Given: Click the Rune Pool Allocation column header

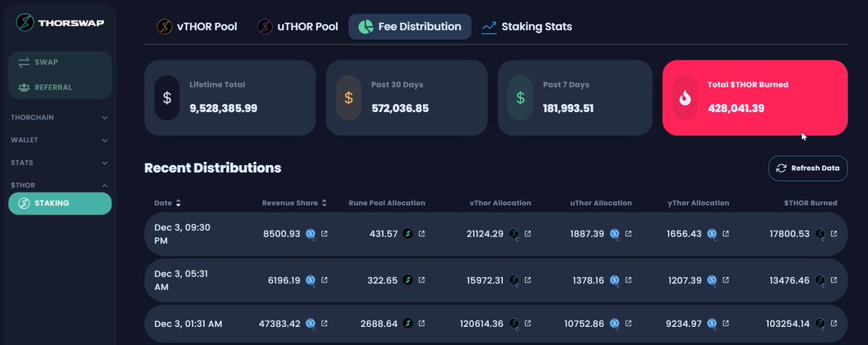Looking at the screenshot, I should (387, 203).
